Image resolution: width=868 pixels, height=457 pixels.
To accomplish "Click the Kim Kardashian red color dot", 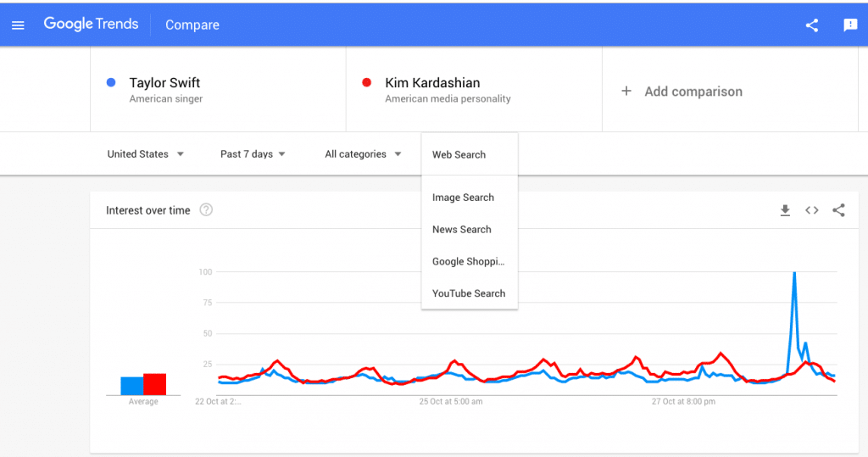I will click(367, 82).
